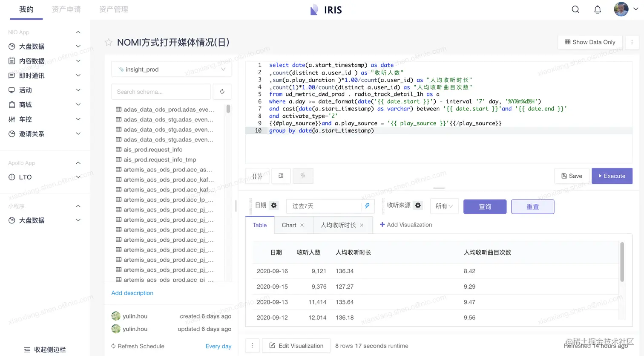Expand the 活动 menu
Viewport: 644px width, 356px height.
tap(78, 90)
